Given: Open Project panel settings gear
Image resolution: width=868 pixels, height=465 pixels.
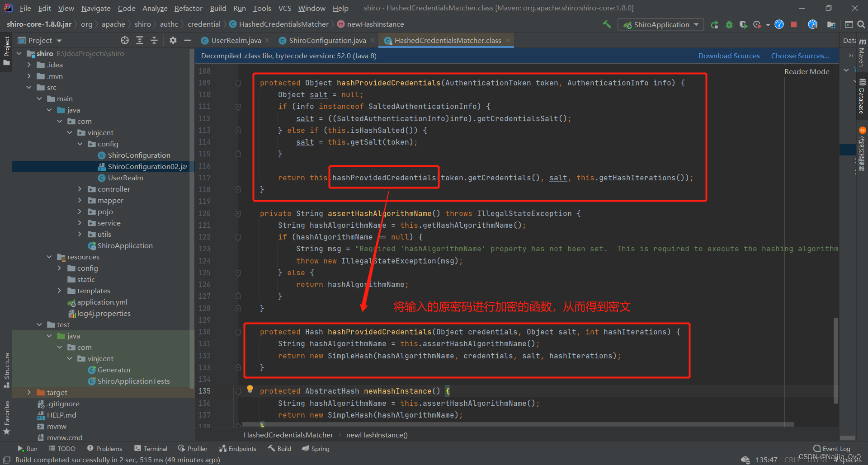Looking at the screenshot, I should tap(173, 40).
